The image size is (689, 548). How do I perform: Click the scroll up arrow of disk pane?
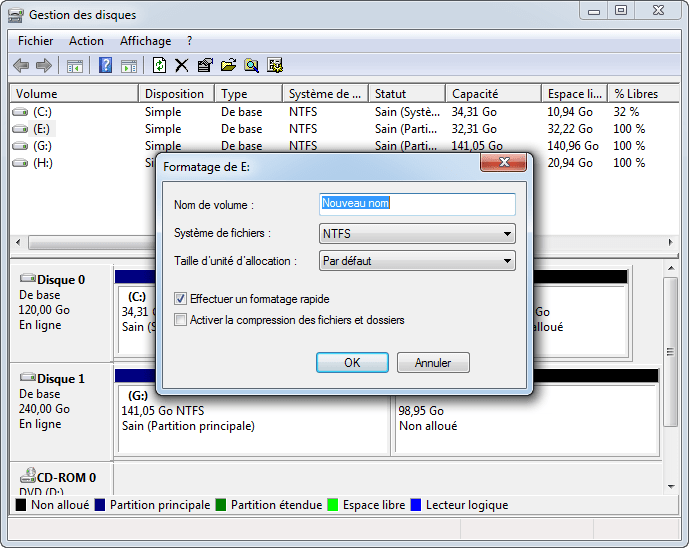click(x=671, y=268)
